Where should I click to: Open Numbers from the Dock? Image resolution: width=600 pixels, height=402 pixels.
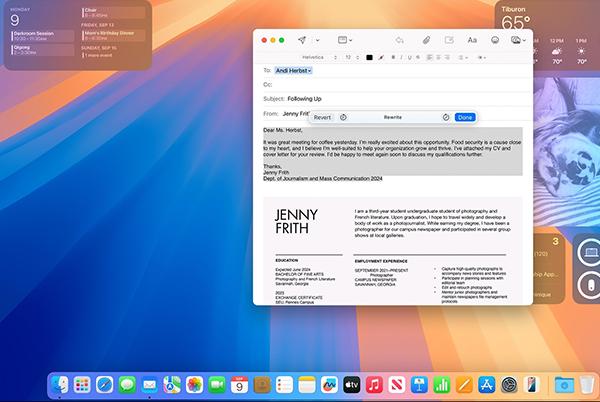[x=442, y=385]
